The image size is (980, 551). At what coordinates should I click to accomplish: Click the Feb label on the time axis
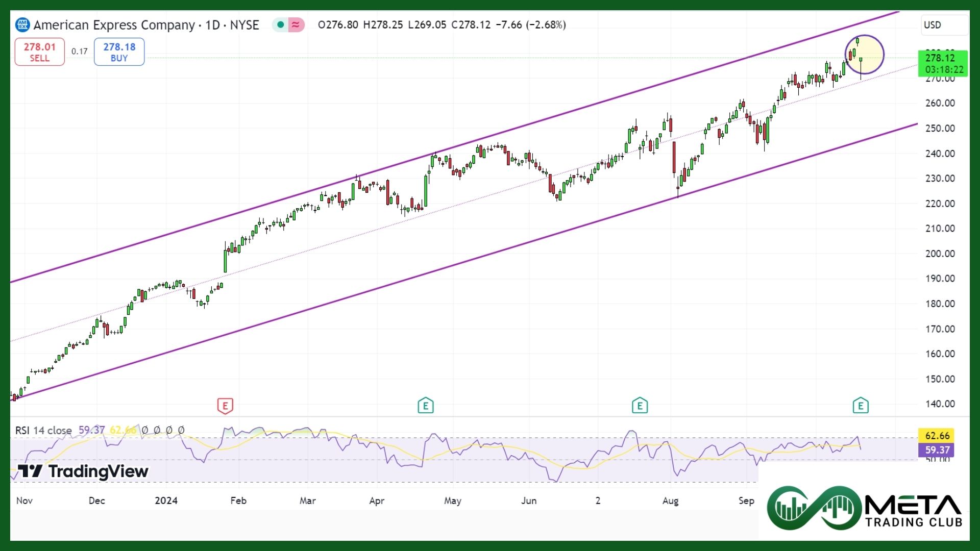[x=238, y=500]
